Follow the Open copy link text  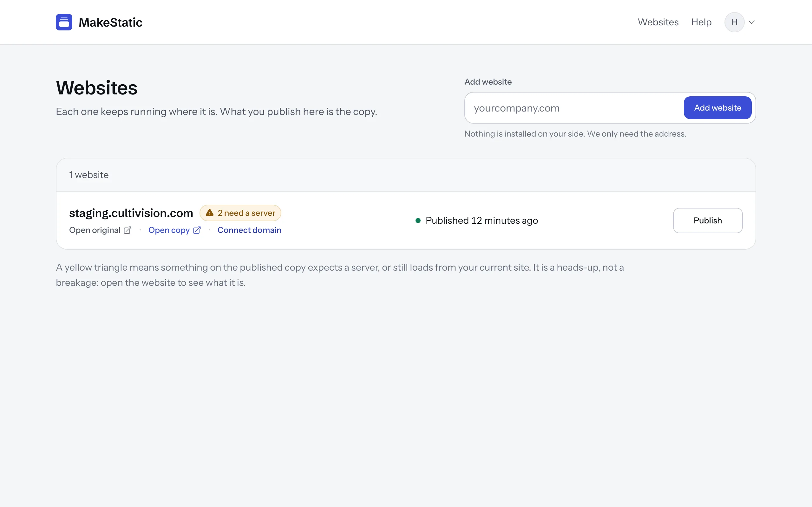[x=169, y=230]
